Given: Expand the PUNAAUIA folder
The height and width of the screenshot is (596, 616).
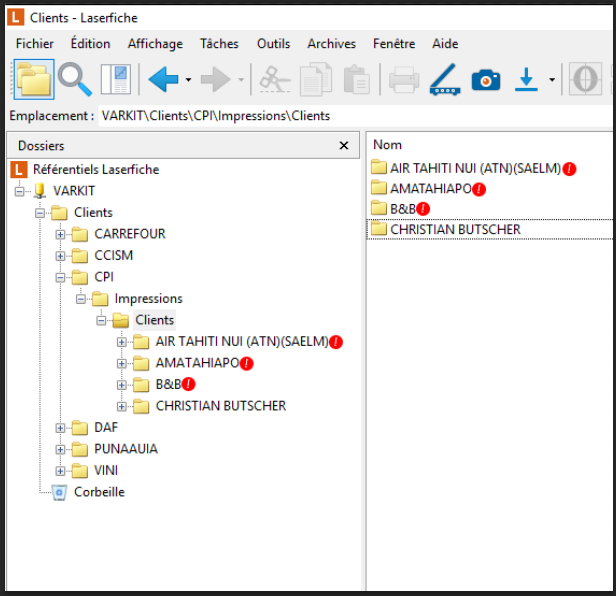Looking at the screenshot, I should [60, 449].
